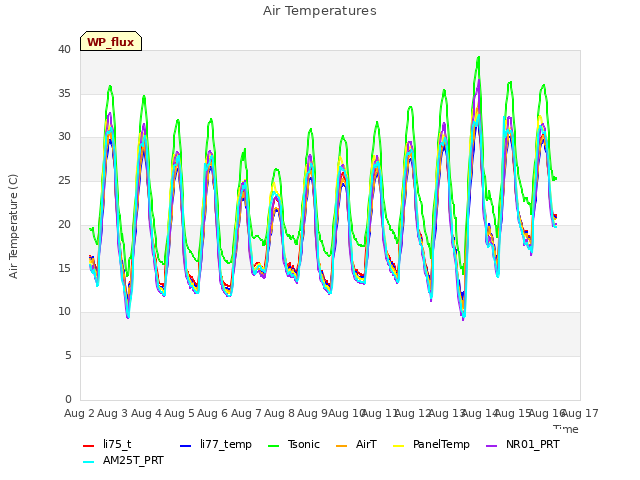This screenshot has width=640, height=480.
Task: Click the 15 y-axis tick label
Action: coord(64,269)
